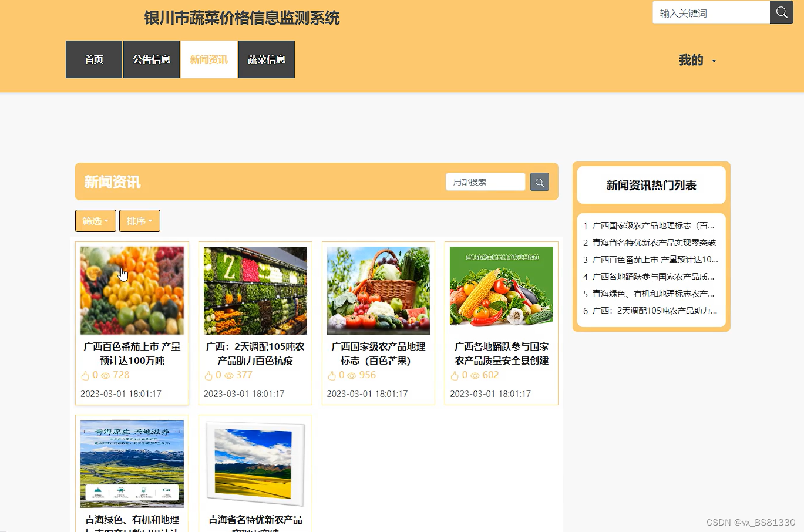Open article titled 广西：2天调配105吨农产品助力百色抗疫
804x532 pixels.
(255, 353)
